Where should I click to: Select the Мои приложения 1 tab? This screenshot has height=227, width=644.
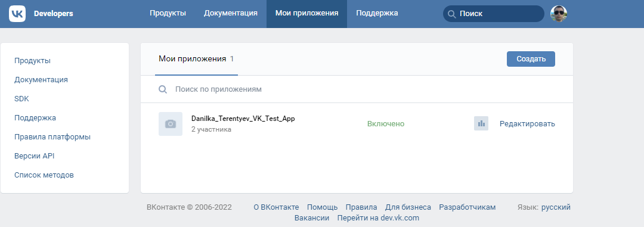pyautogui.click(x=196, y=59)
